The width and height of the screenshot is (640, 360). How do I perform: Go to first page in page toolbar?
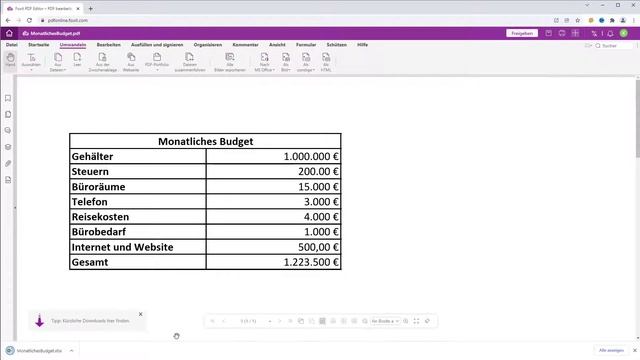point(212,321)
